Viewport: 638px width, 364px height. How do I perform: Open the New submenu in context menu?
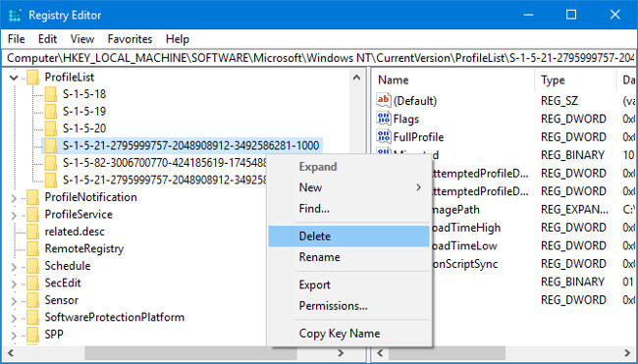349,187
